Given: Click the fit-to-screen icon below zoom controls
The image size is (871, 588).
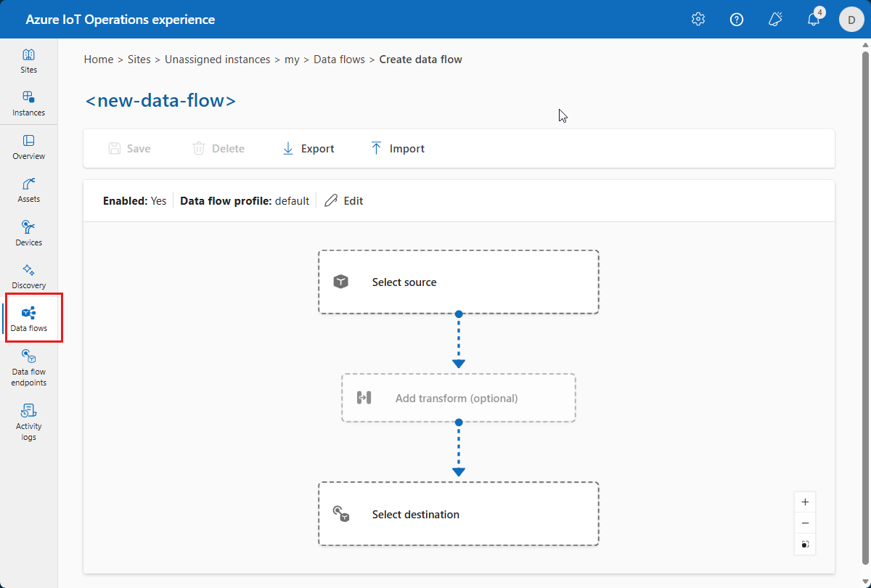Looking at the screenshot, I should pyautogui.click(x=804, y=544).
